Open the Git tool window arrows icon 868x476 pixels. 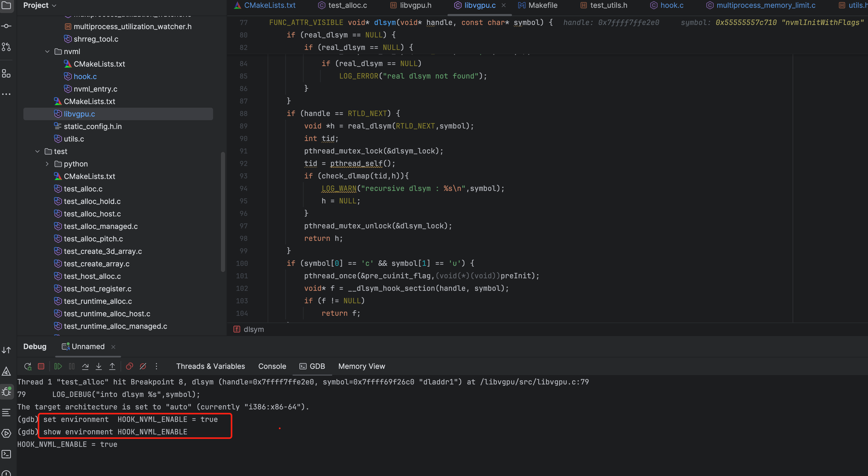coord(6,350)
